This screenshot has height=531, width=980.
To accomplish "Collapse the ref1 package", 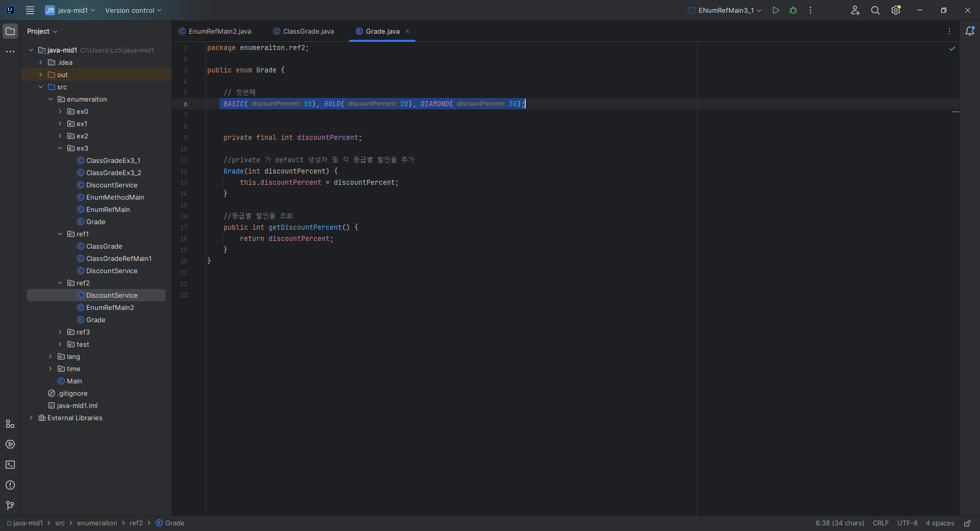I will 60,234.
